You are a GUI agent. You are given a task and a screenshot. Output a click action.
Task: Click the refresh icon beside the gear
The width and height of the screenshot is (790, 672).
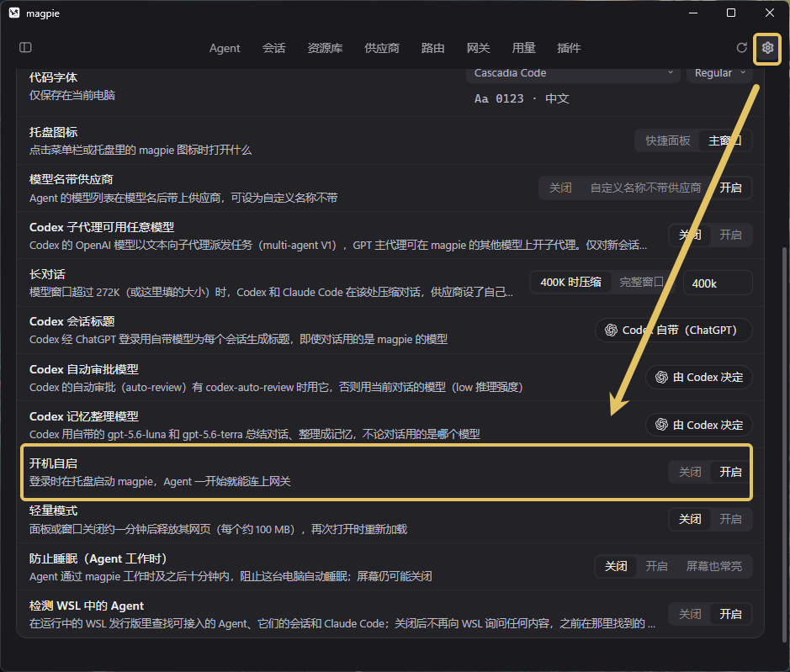(742, 47)
